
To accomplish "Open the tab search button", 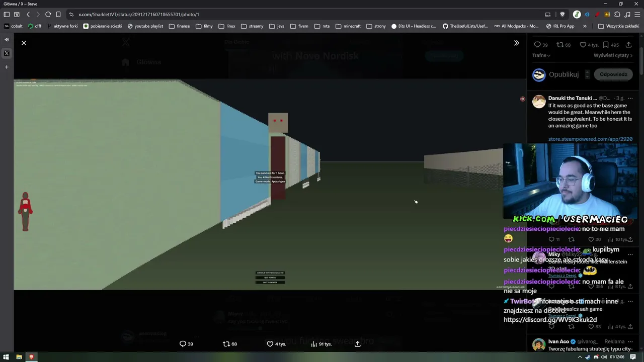I will (x=17, y=15).
